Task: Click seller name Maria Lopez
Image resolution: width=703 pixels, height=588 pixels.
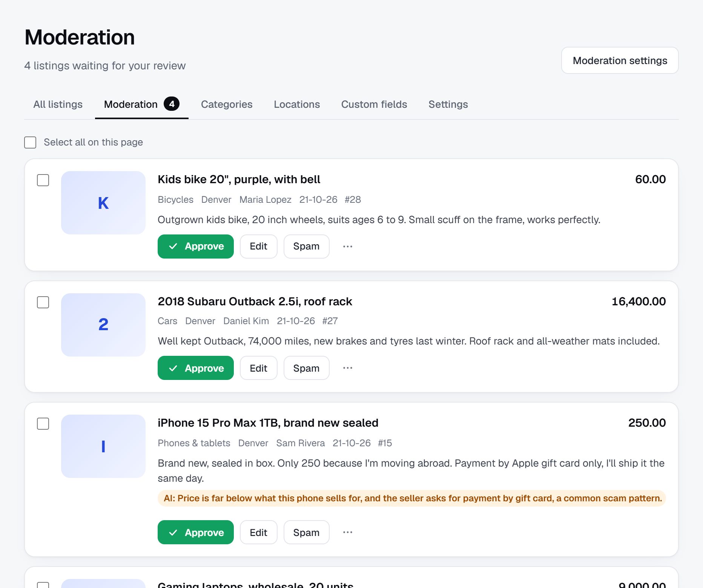Action: [x=266, y=200]
